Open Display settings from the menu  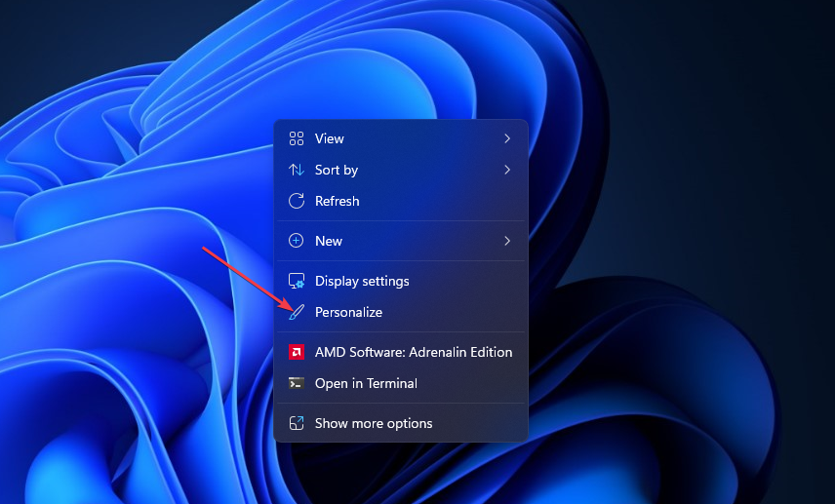(x=401, y=281)
